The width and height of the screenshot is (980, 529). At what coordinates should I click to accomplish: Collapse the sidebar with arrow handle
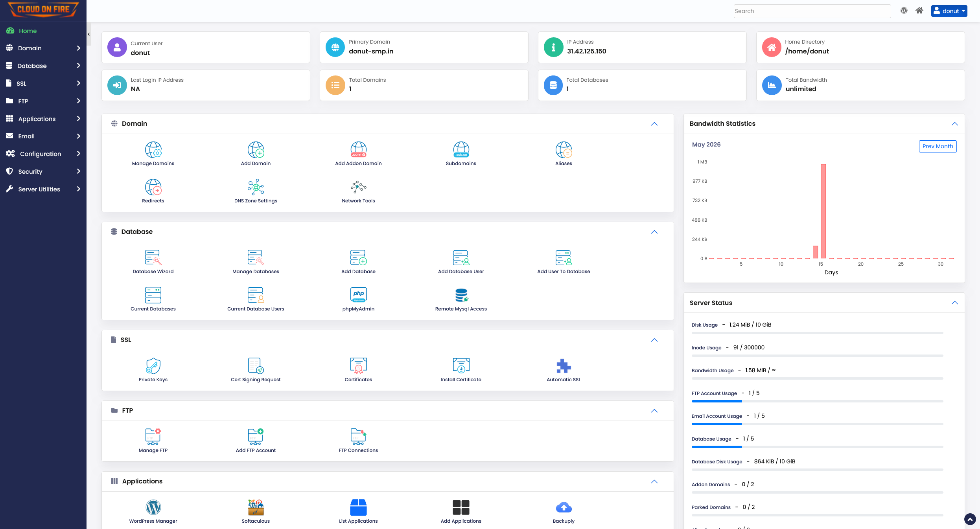pyautogui.click(x=89, y=34)
